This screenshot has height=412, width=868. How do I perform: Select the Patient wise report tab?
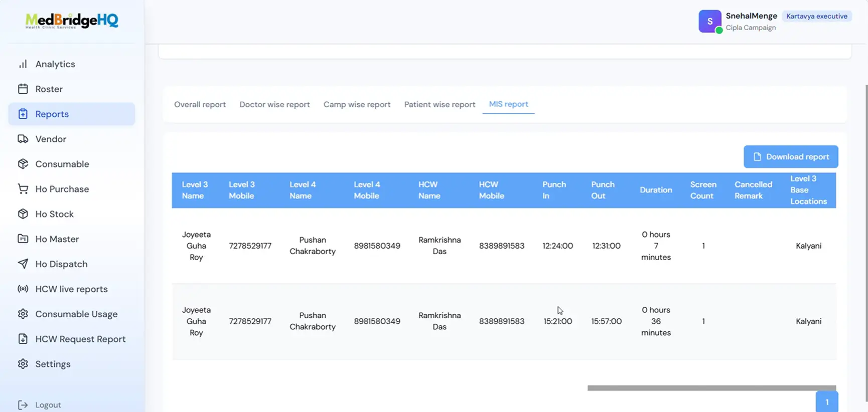coord(440,104)
